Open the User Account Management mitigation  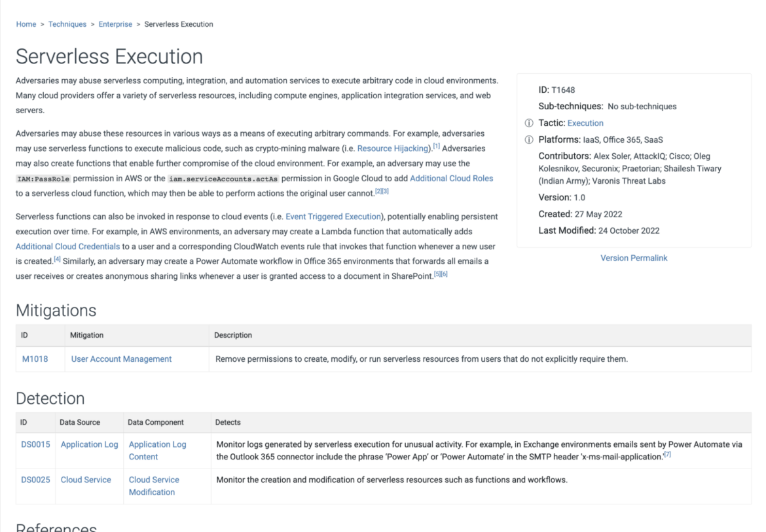pos(122,359)
